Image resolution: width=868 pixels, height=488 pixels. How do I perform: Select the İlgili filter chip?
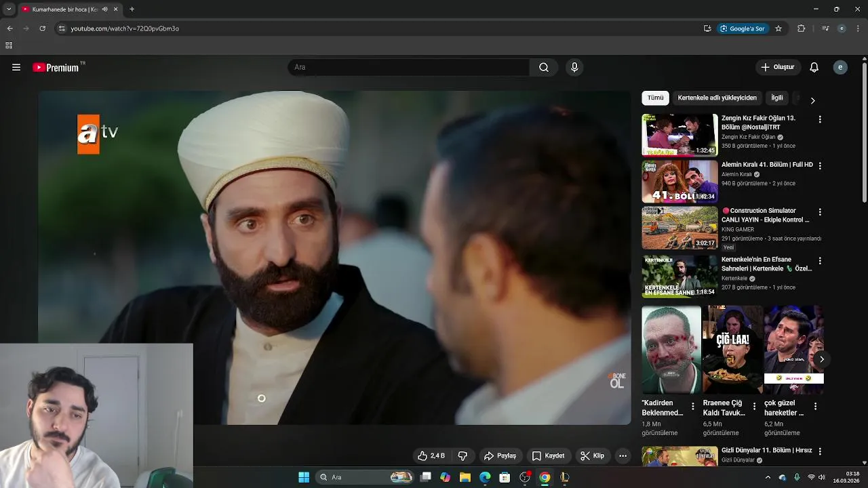[777, 98]
